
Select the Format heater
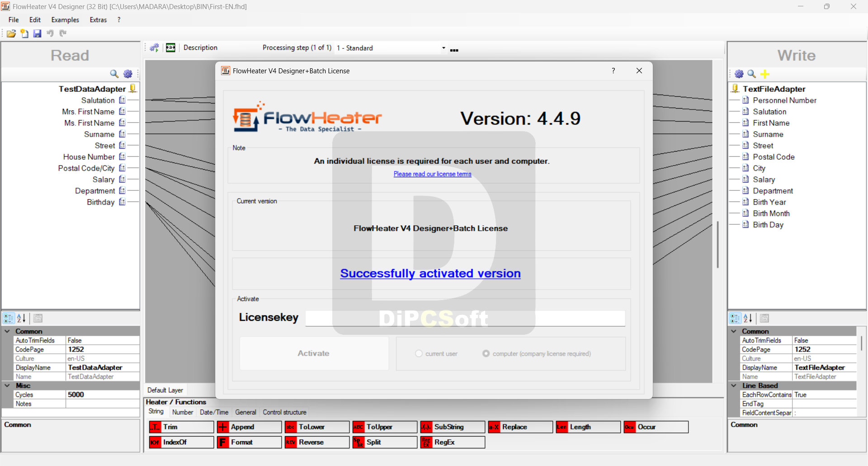(249, 442)
